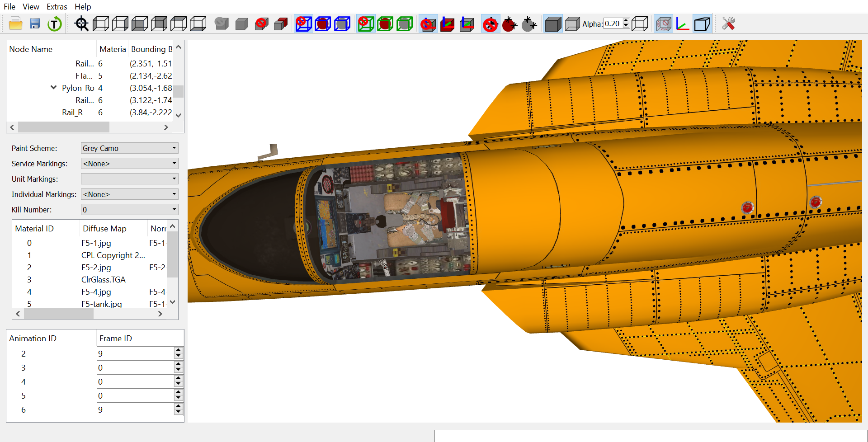Viewport: 868px width, 442px height.
Task: Click the node tree horizontal scrollbar thumb
Action: point(63,127)
